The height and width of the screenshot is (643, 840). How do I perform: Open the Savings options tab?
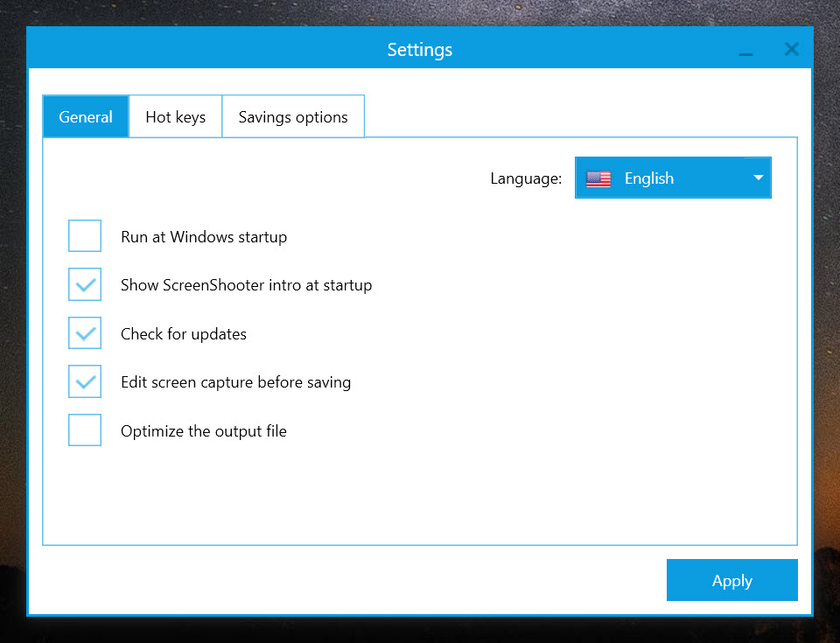tap(293, 117)
